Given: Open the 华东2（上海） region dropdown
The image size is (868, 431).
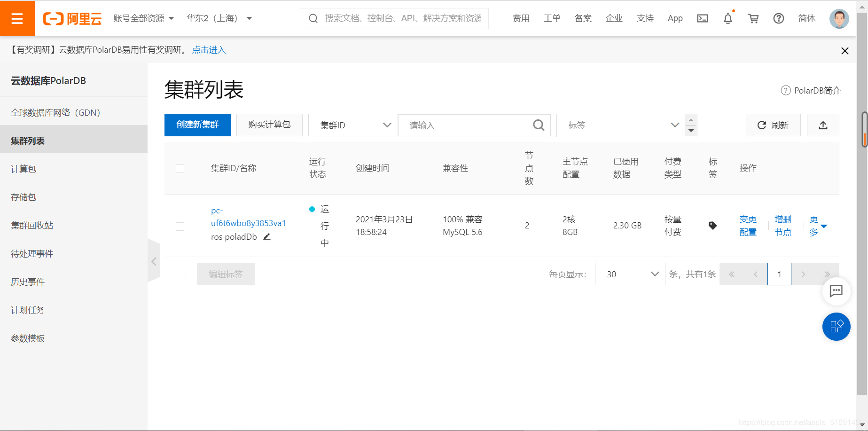Looking at the screenshot, I should tap(219, 18).
